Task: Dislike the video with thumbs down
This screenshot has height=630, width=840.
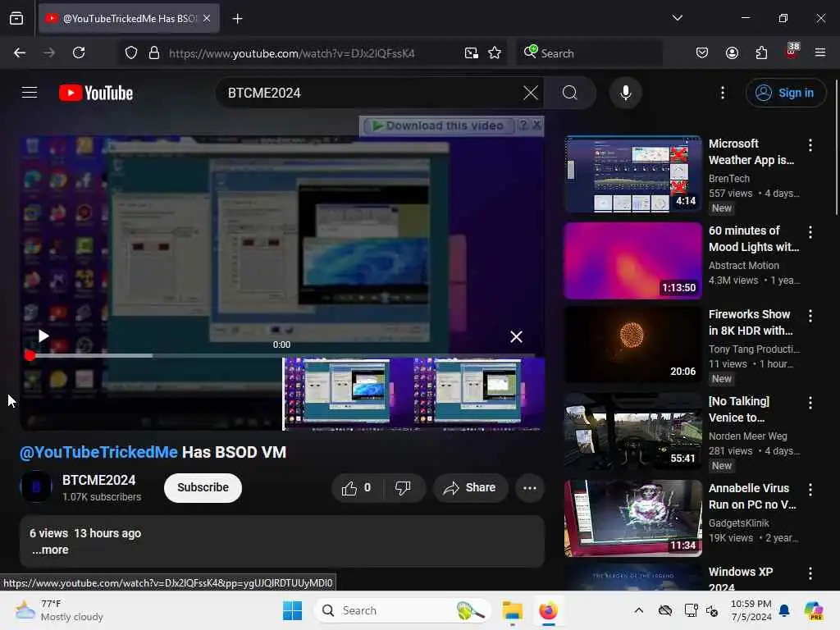Action: [403, 488]
